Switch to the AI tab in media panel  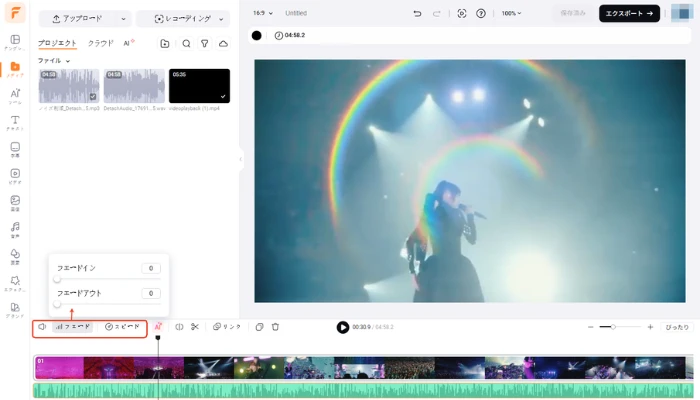(x=129, y=43)
